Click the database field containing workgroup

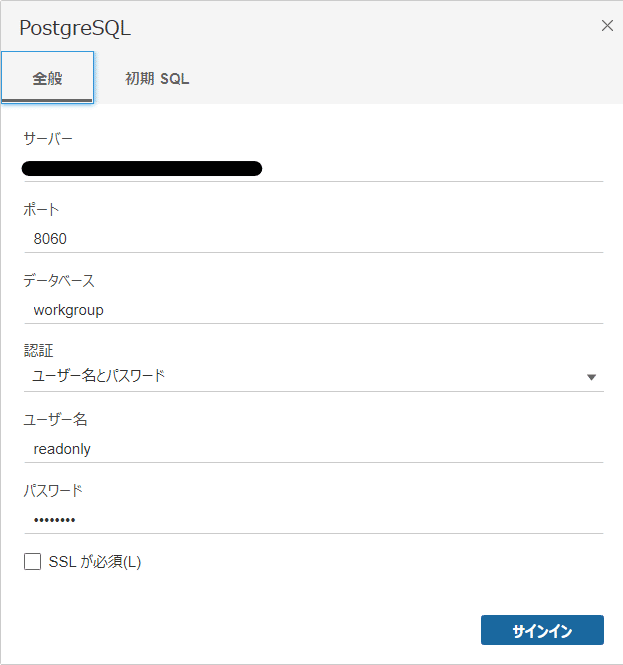[312, 310]
